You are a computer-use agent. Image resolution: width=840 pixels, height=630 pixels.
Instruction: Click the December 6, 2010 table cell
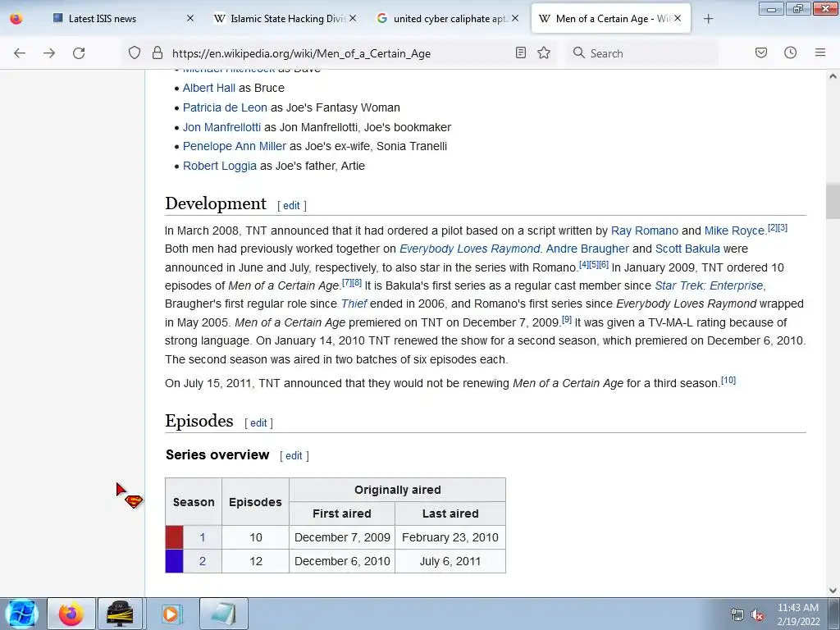pos(342,561)
